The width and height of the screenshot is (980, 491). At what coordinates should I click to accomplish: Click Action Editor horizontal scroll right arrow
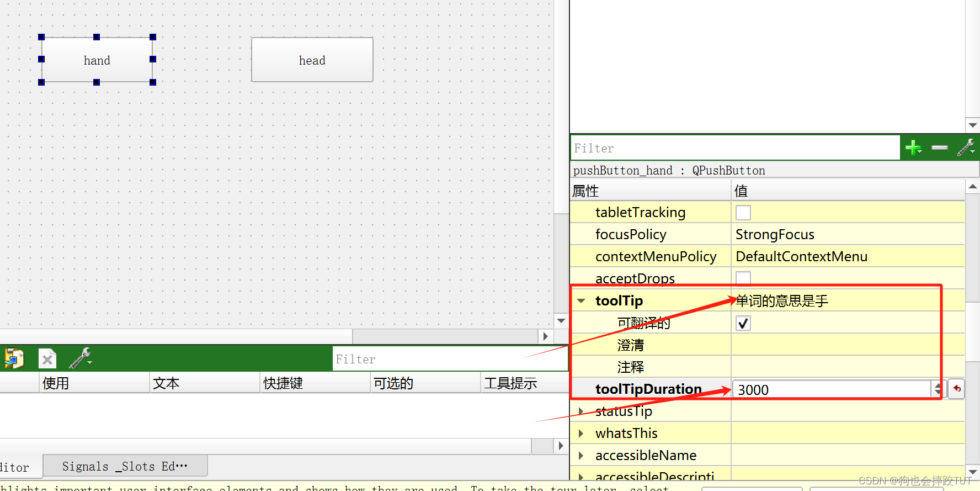click(x=561, y=446)
